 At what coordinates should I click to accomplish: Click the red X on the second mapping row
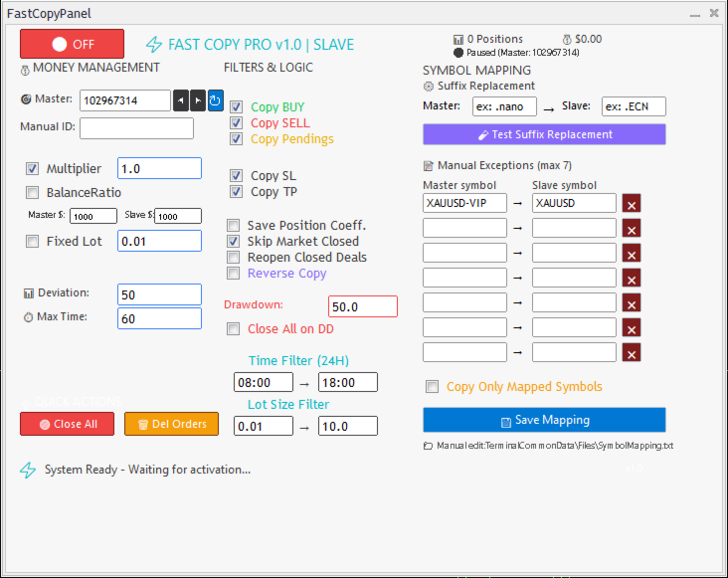point(632,229)
